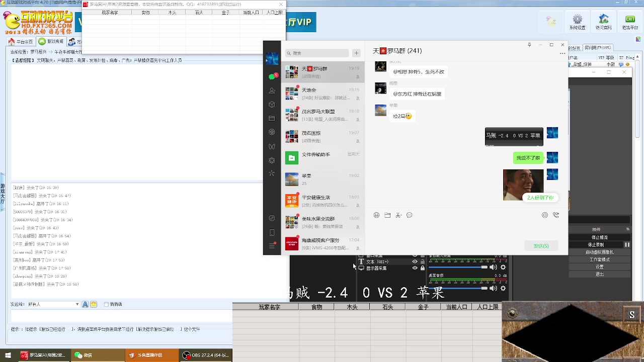
Task: Open 苹果 conversation in chat list
Action: [x=323, y=179]
